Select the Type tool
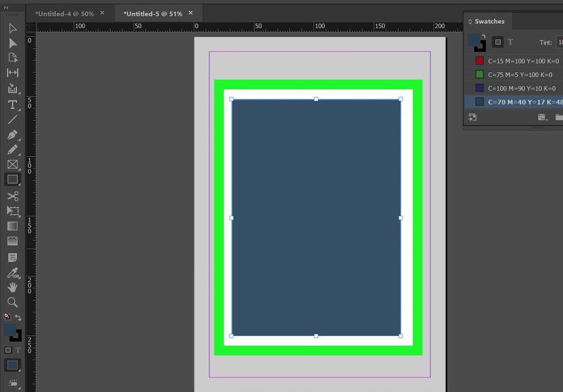Image resolution: width=563 pixels, height=392 pixels. coord(12,105)
